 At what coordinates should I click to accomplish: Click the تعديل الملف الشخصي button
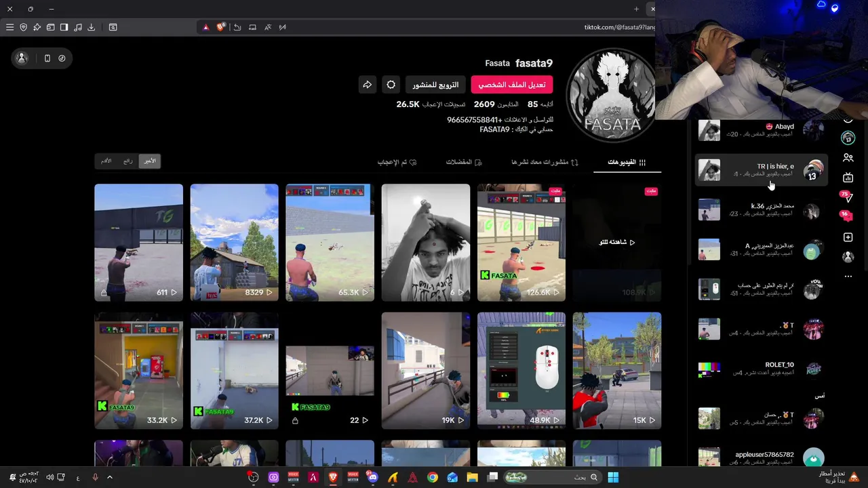[x=512, y=85]
